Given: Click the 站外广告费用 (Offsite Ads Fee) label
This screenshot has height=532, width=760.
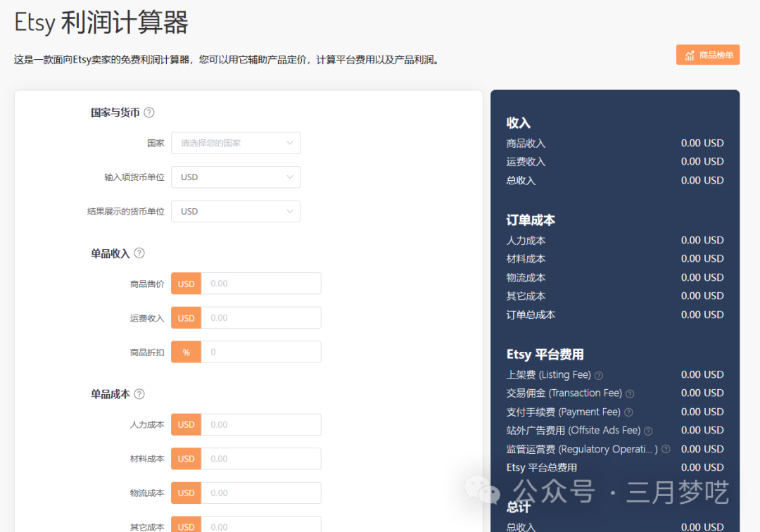Looking at the screenshot, I should pos(574,430).
